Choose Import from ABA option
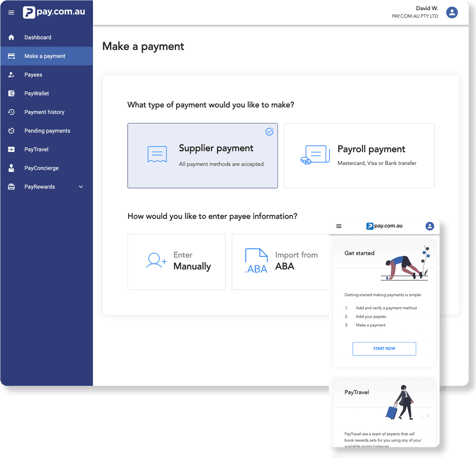476x458 pixels. (281, 262)
